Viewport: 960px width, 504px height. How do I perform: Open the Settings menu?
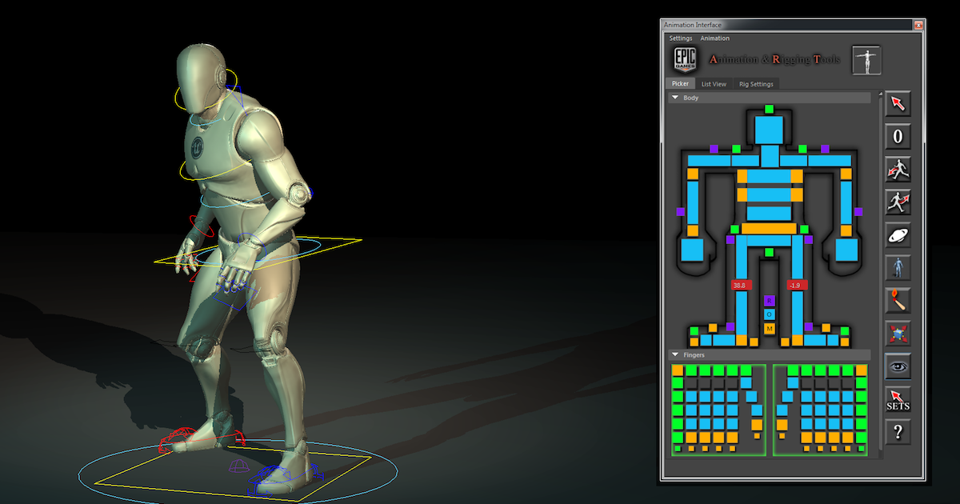tap(680, 38)
